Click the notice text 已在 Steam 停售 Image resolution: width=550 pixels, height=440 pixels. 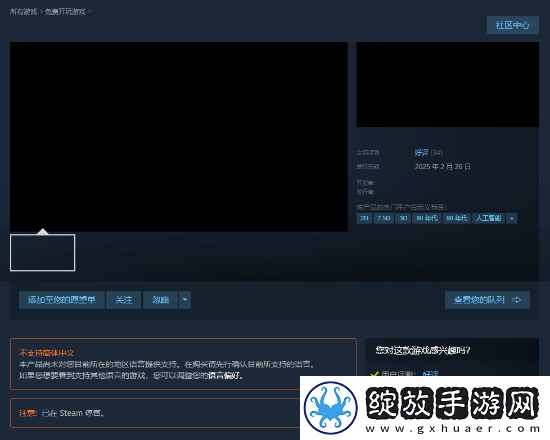(73, 413)
